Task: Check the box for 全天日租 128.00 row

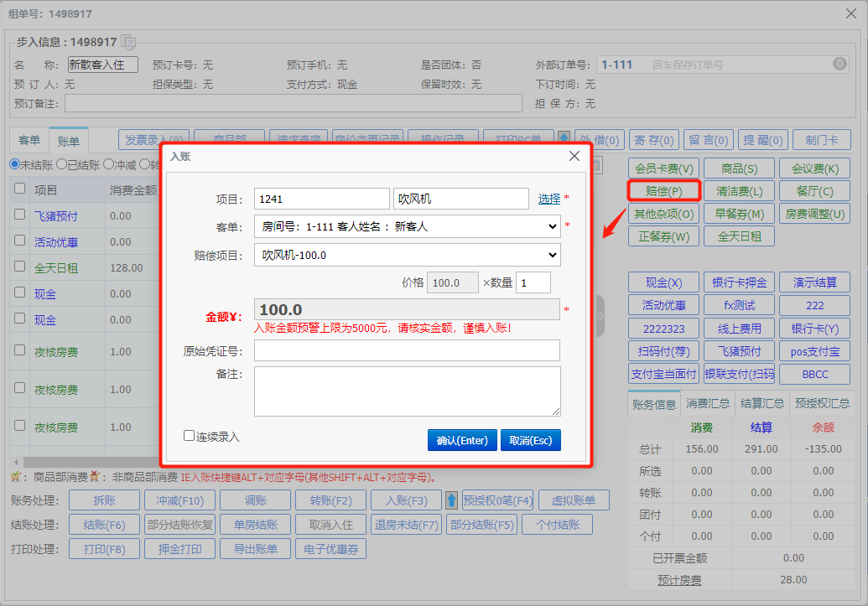Action: pos(20,267)
